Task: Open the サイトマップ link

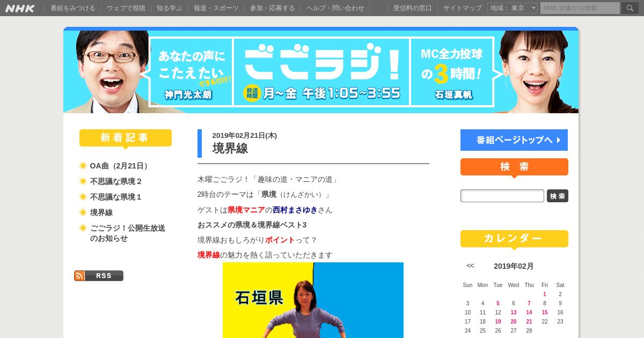Action: 463,8
